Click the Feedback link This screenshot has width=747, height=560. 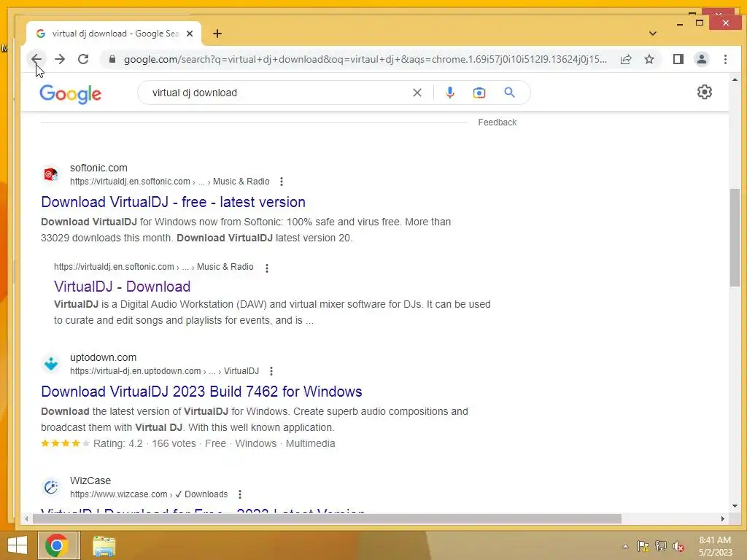click(x=497, y=122)
